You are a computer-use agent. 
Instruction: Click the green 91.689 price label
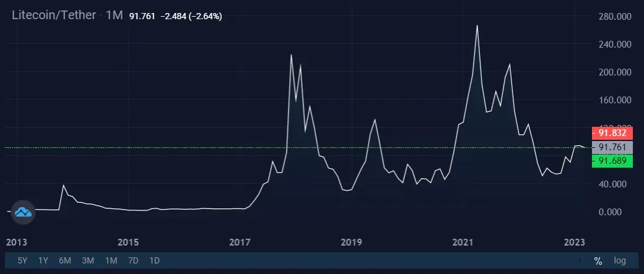tap(612, 161)
